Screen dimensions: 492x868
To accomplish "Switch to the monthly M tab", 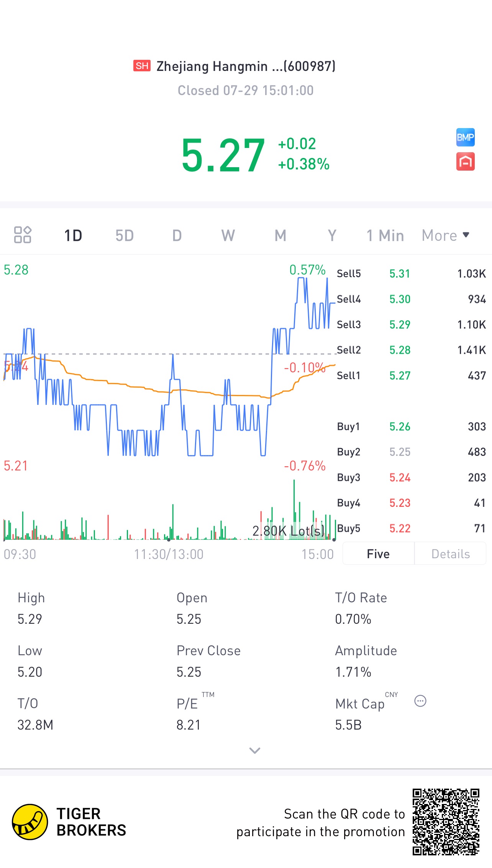I will pyautogui.click(x=280, y=235).
